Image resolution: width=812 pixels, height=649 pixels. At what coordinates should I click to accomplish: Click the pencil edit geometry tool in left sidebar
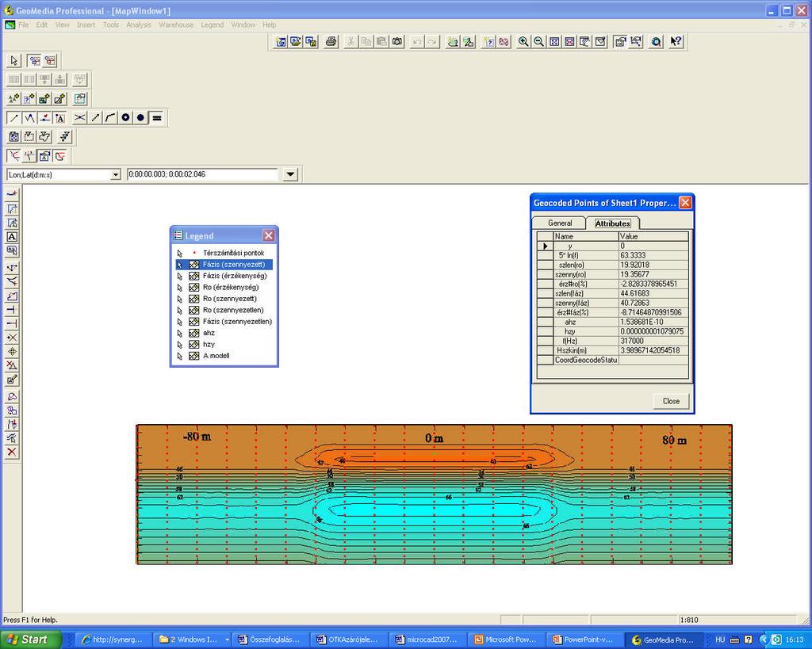[12, 380]
